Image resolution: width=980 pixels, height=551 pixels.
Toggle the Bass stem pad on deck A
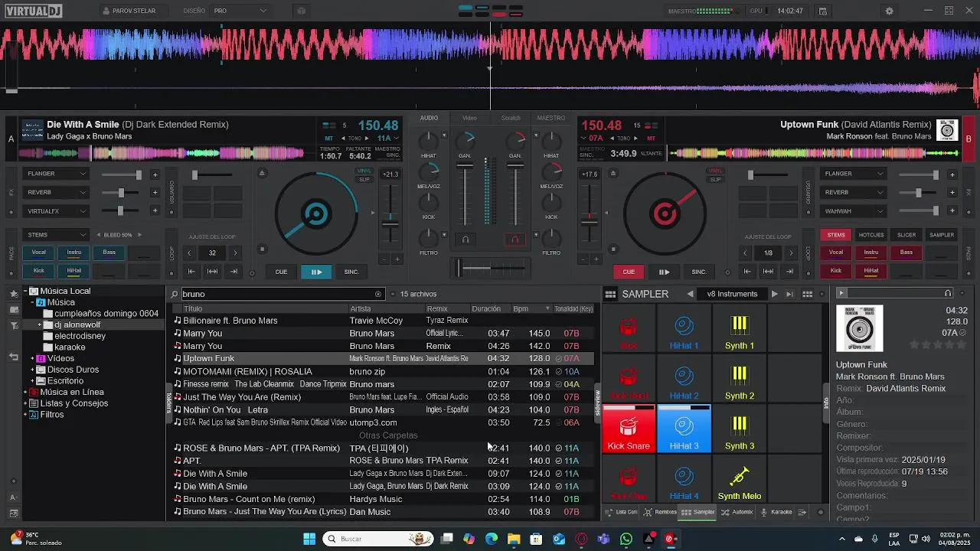pos(109,252)
